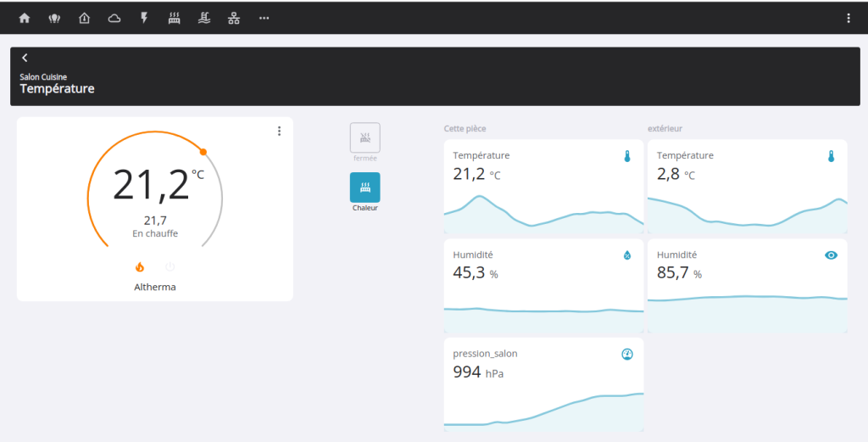Open room Humidité 45,3 % card

click(543, 286)
